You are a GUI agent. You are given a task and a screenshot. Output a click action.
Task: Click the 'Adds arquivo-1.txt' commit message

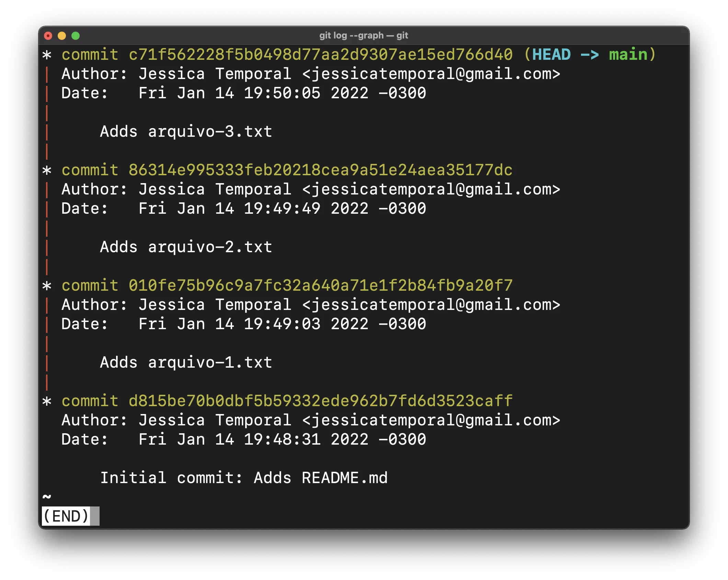186,362
